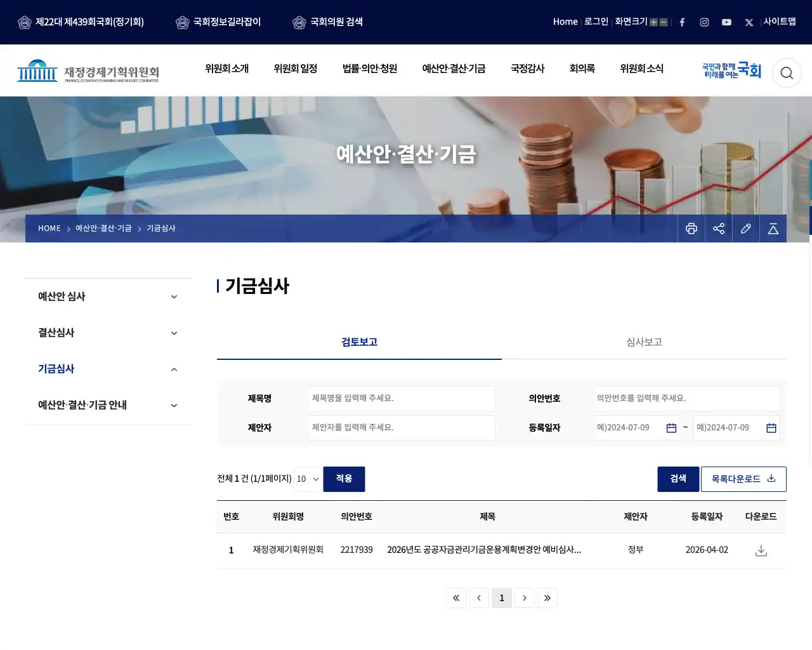Open the 법률·의안·청원 menu
812x650 pixels.
click(x=370, y=69)
